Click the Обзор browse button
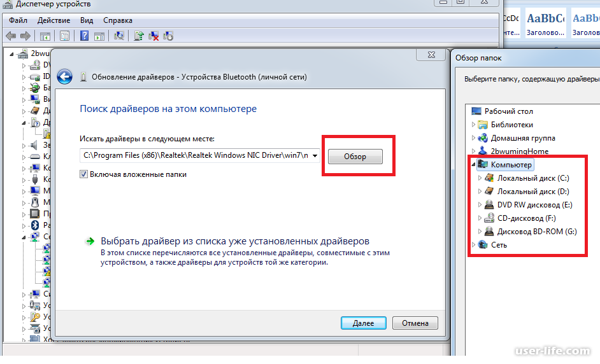Viewport: 600px width, 364px height. tap(355, 157)
